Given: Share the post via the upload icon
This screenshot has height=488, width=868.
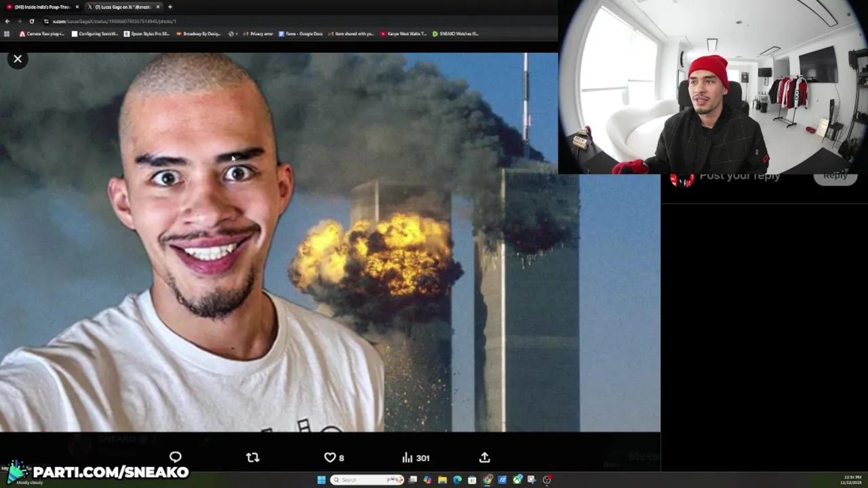Looking at the screenshot, I should (x=484, y=457).
